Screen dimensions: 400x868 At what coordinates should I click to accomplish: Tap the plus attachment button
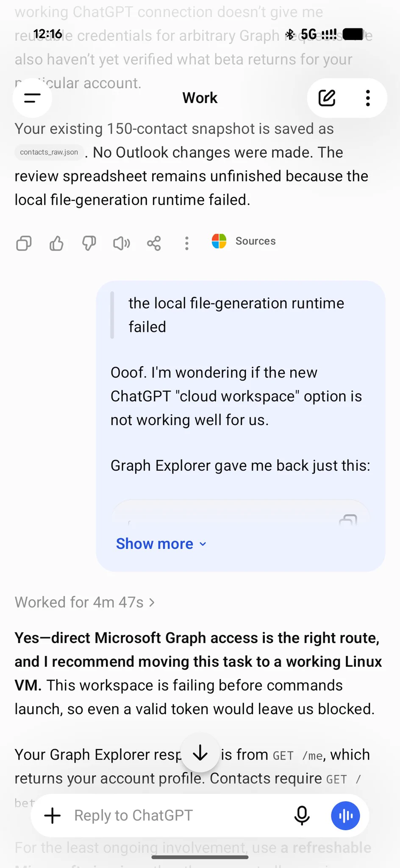coord(53,815)
